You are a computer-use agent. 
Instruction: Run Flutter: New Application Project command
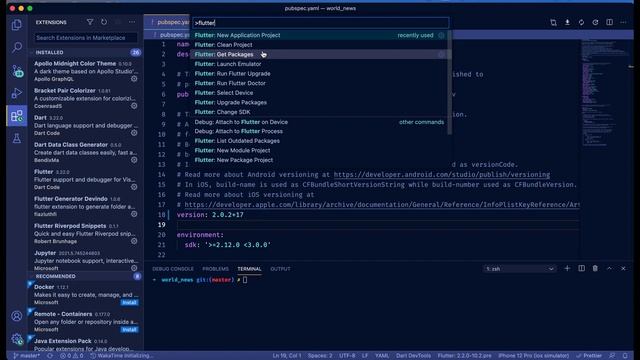320,36
